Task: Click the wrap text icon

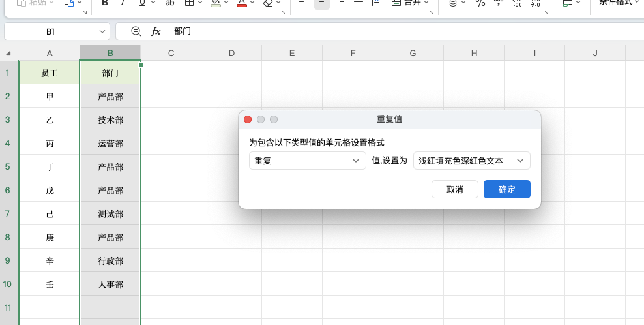Action: pyautogui.click(x=376, y=3)
